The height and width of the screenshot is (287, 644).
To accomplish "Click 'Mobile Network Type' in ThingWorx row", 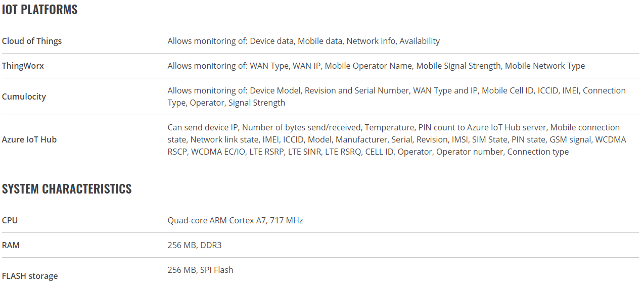I will click(545, 66).
